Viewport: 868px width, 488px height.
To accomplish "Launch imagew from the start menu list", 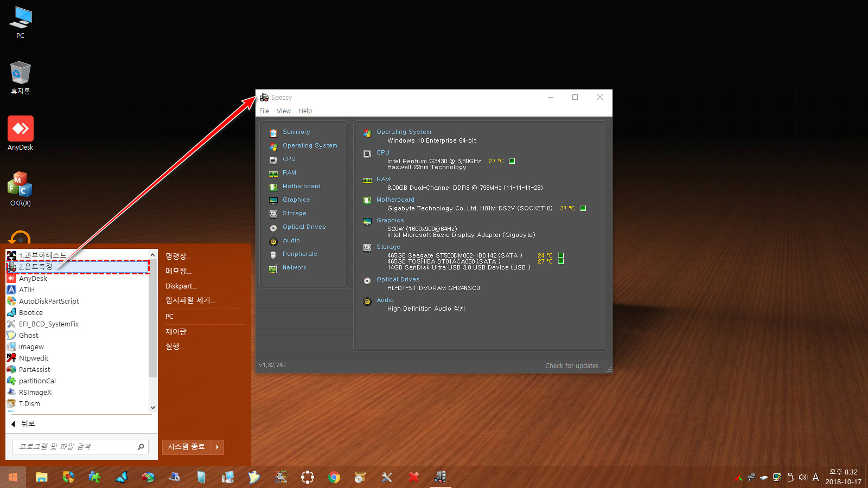I will pos(77,346).
